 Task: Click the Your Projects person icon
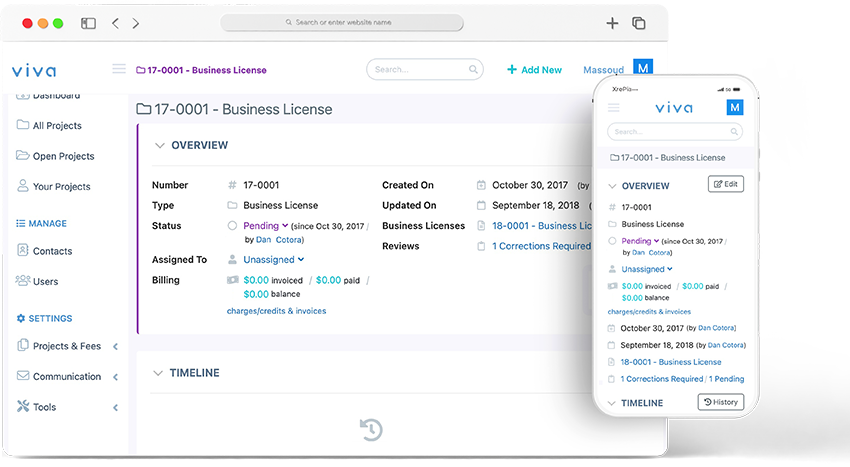(23, 185)
